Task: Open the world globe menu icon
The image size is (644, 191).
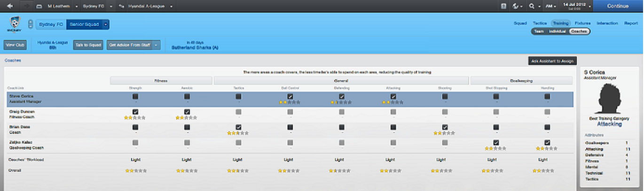Action: tap(516, 6)
